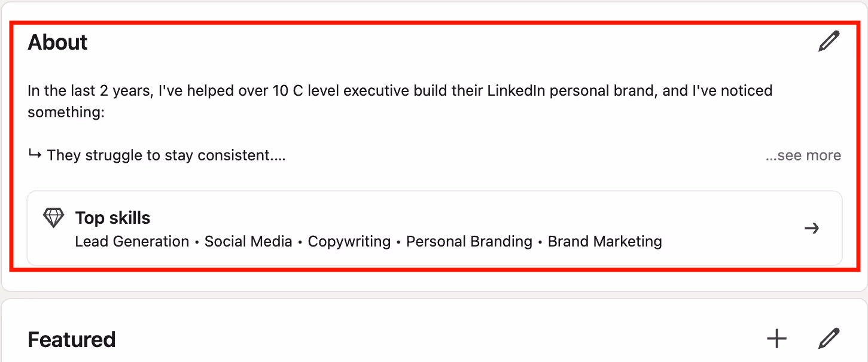Image resolution: width=868 pixels, height=362 pixels.
Task: Edit the Featured section using its pencil icon
Action: tap(829, 339)
